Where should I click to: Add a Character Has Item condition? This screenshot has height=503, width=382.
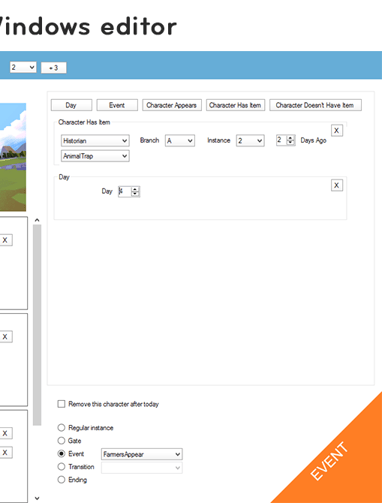tap(235, 105)
